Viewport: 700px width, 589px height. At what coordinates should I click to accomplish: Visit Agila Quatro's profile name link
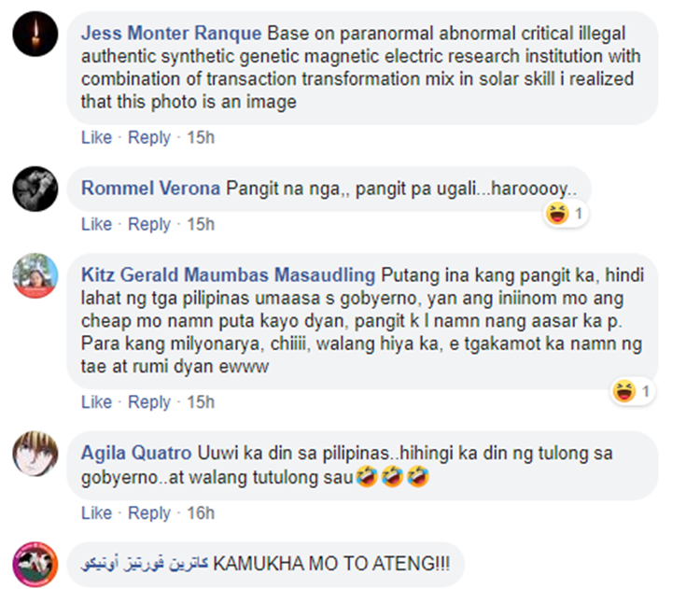pyautogui.click(x=136, y=454)
